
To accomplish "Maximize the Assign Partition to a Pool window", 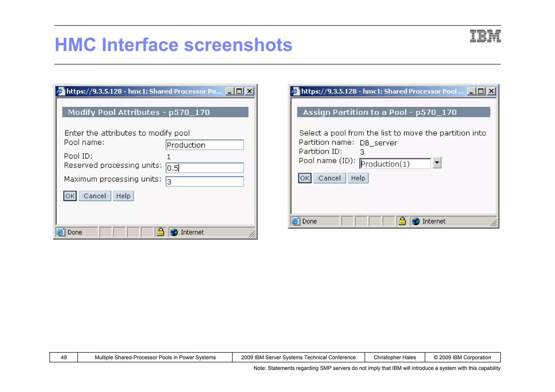I will 481,91.
